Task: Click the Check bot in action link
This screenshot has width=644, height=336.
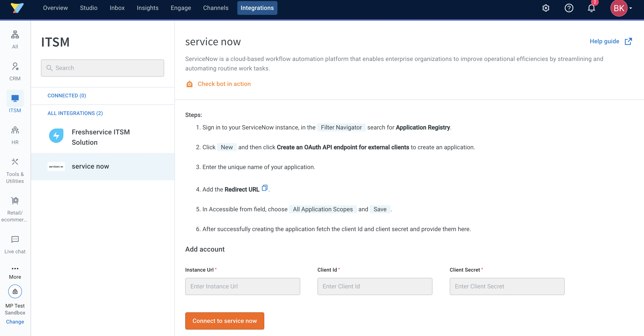Action: coord(224,84)
